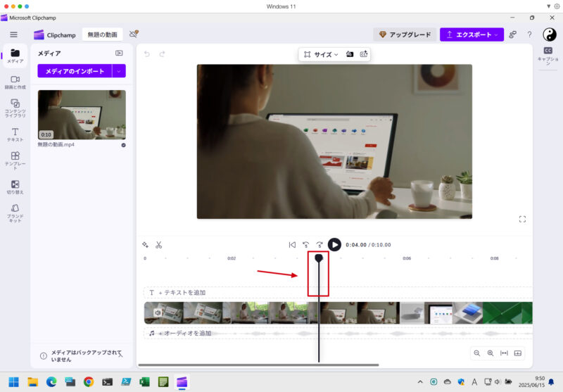Click the horizontal timeline scrollbar

[x=258, y=365]
